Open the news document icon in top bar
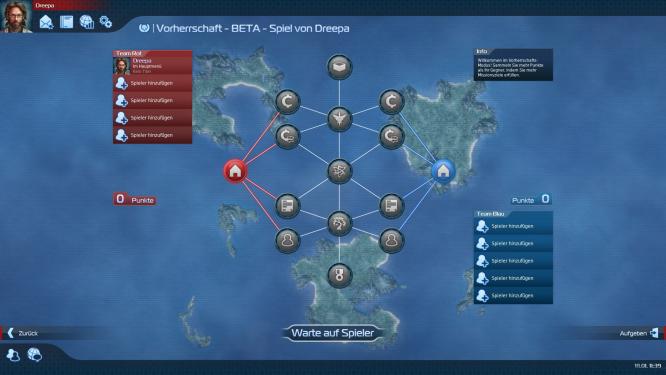 (x=66, y=22)
